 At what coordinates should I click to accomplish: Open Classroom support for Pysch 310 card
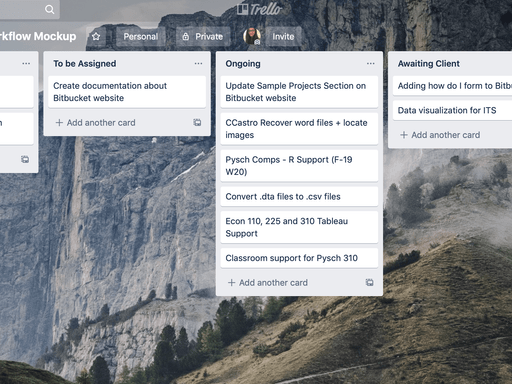(x=299, y=258)
